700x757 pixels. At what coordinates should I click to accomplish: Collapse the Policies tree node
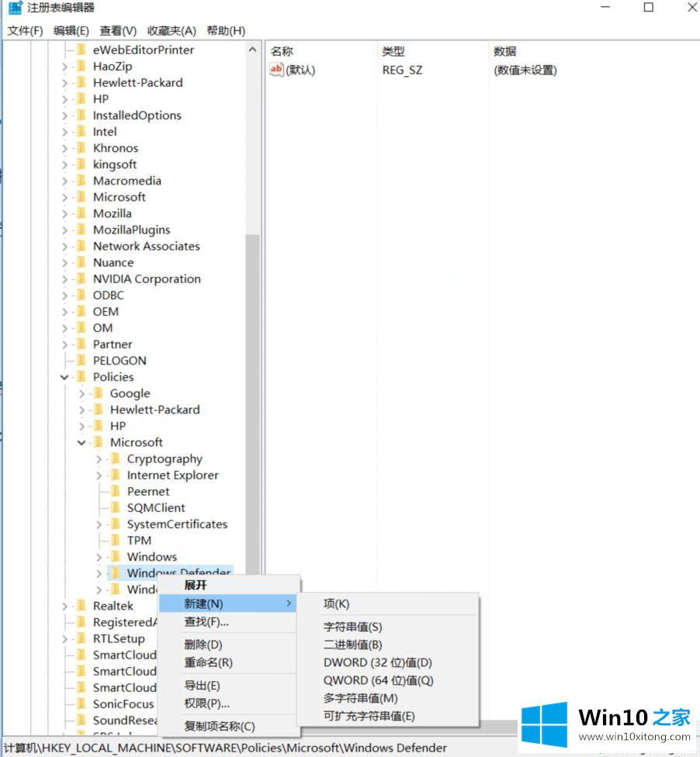pyautogui.click(x=65, y=377)
